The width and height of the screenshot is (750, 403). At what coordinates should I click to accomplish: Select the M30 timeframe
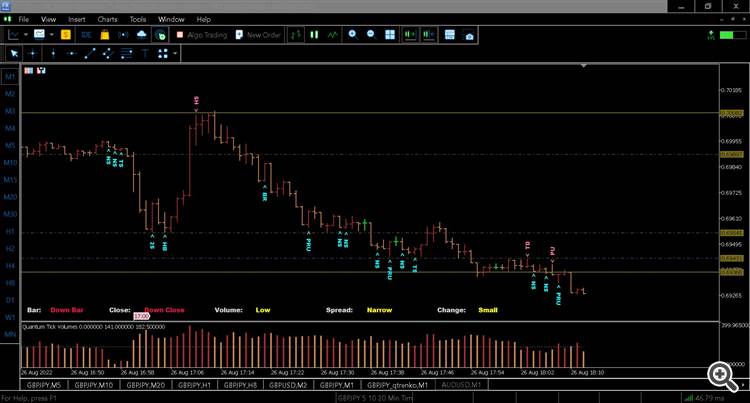[10, 214]
